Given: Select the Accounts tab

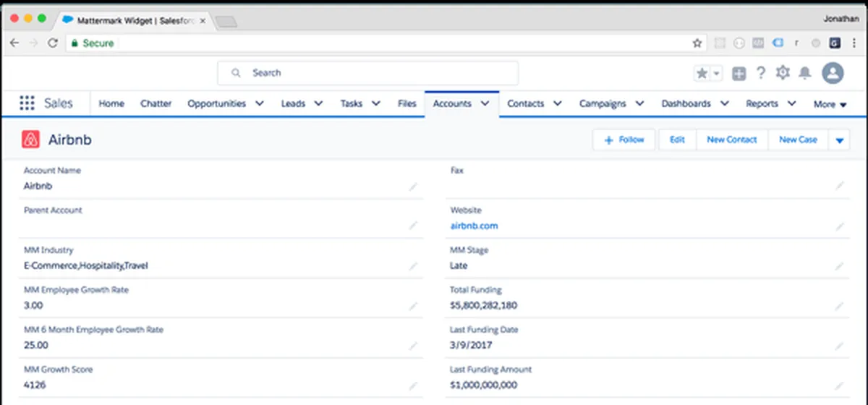Looking at the screenshot, I should (x=452, y=103).
